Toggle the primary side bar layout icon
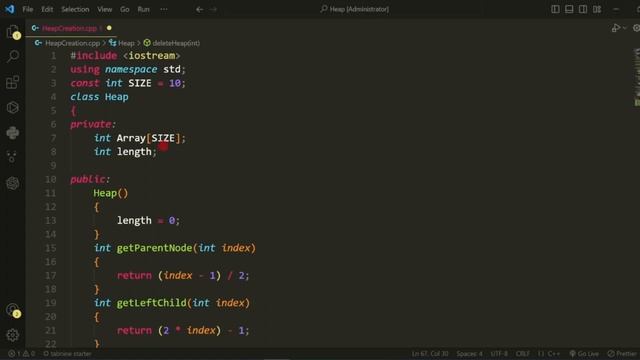Screen dimensions: 640x360 coord(555,9)
